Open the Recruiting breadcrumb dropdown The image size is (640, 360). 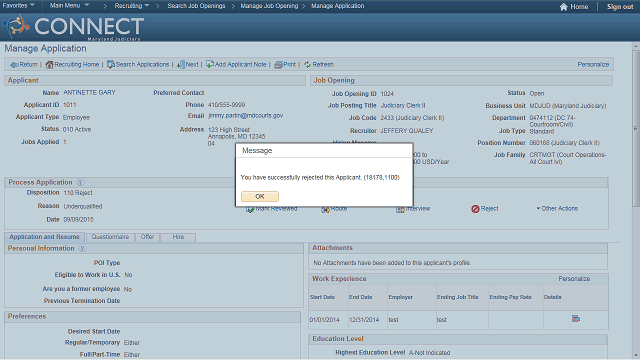131,6
